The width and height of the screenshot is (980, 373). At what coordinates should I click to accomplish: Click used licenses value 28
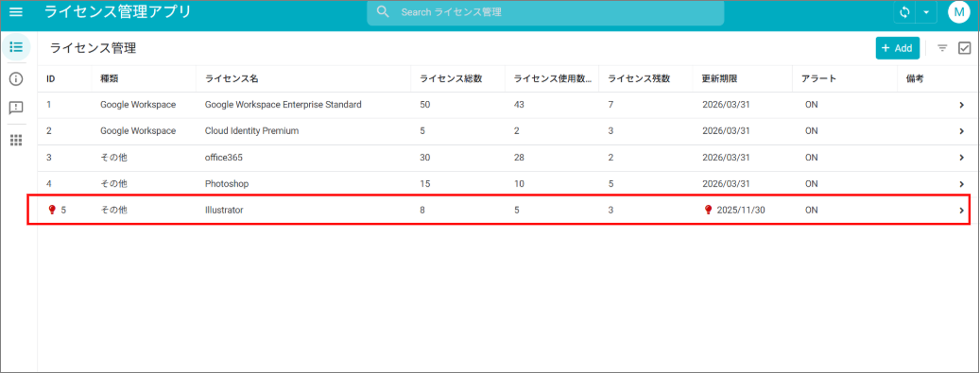[519, 158]
